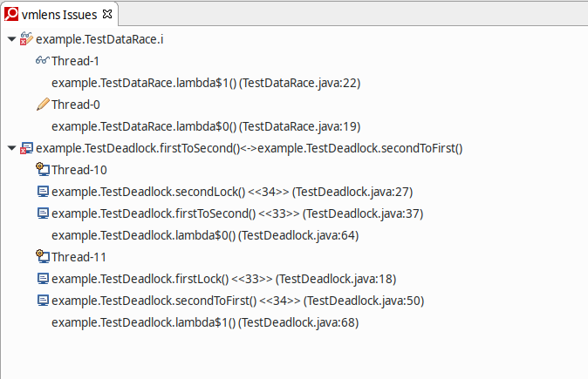Select the vmlens Issues tab

click(59, 15)
